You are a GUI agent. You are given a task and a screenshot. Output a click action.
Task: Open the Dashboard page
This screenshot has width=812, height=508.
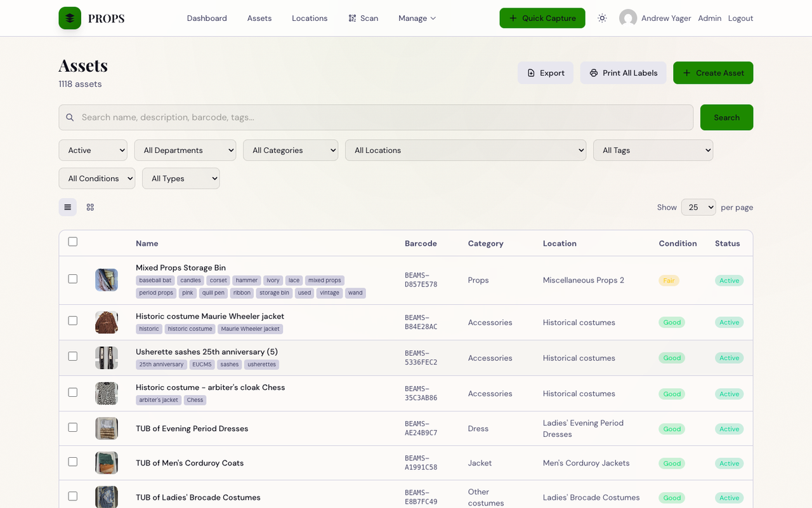pos(207,18)
